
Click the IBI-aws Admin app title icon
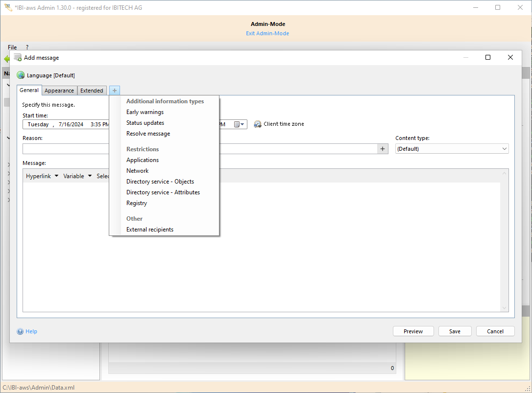point(8,7)
